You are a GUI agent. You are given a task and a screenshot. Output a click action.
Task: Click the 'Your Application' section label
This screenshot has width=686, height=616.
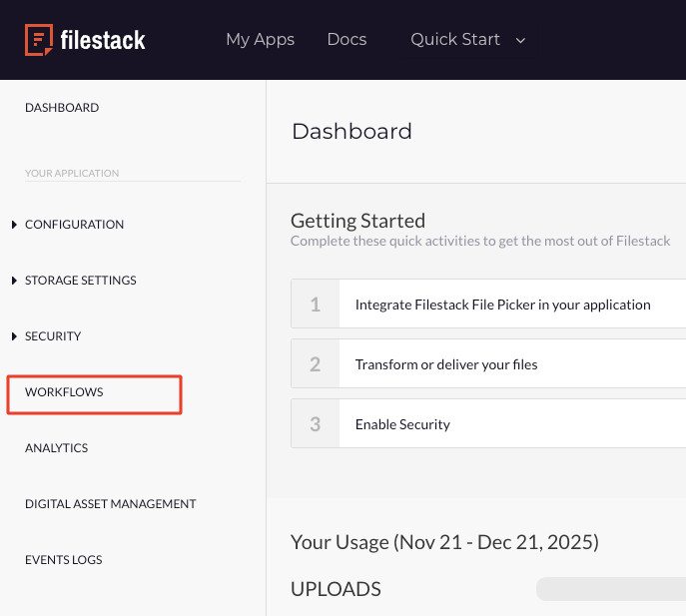(72, 174)
